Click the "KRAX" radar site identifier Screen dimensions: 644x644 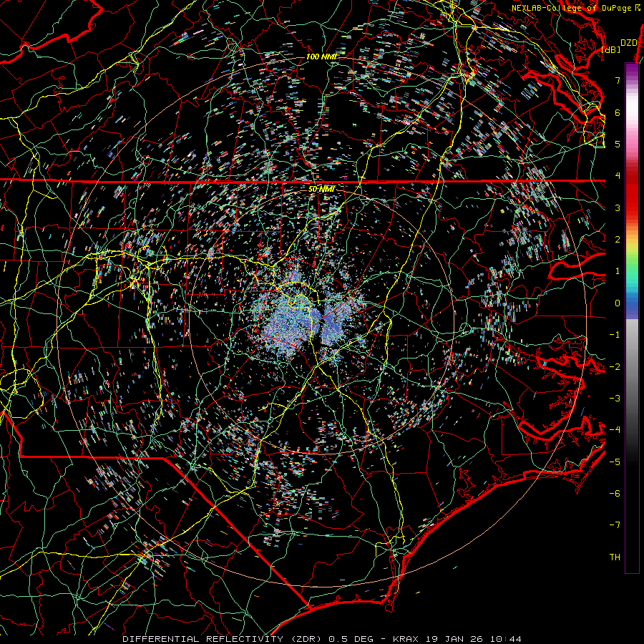click(x=406, y=639)
